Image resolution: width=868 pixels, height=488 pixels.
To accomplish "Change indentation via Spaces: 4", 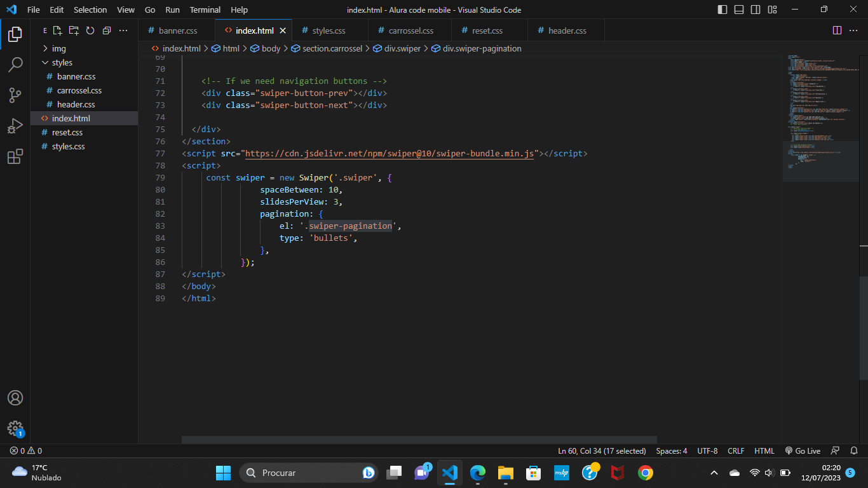I will (x=672, y=451).
